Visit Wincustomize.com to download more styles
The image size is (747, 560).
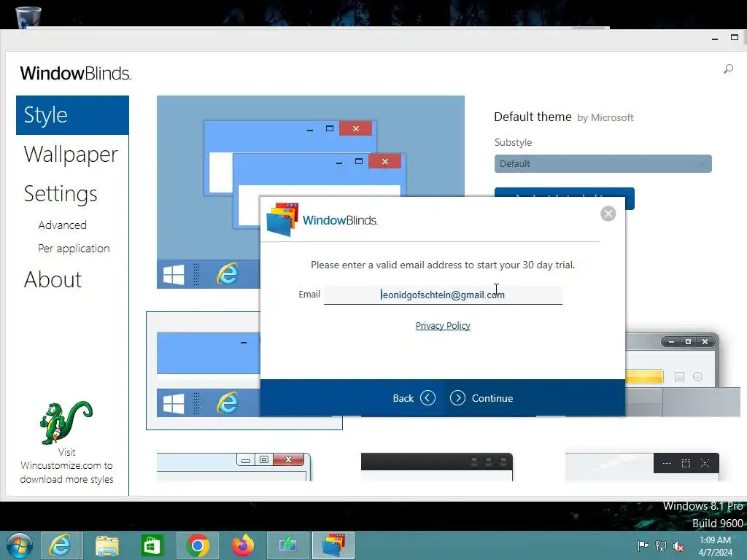point(66,466)
